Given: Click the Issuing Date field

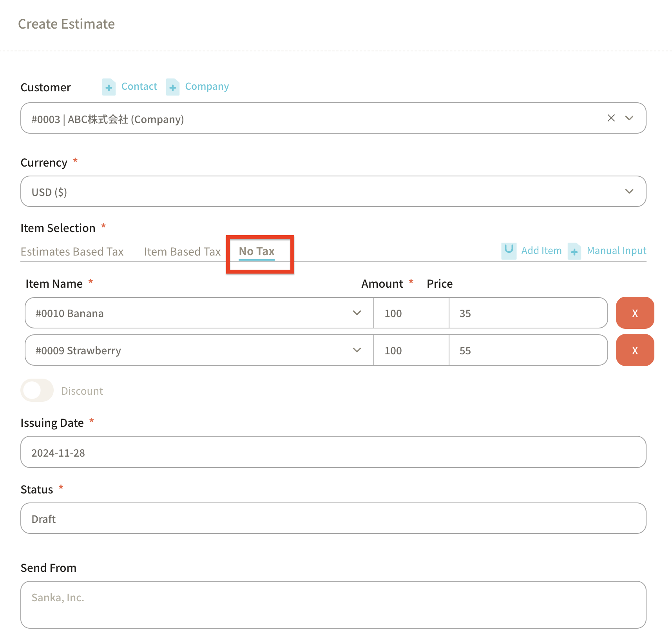Looking at the screenshot, I should pyautogui.click(x=333, y=452).
